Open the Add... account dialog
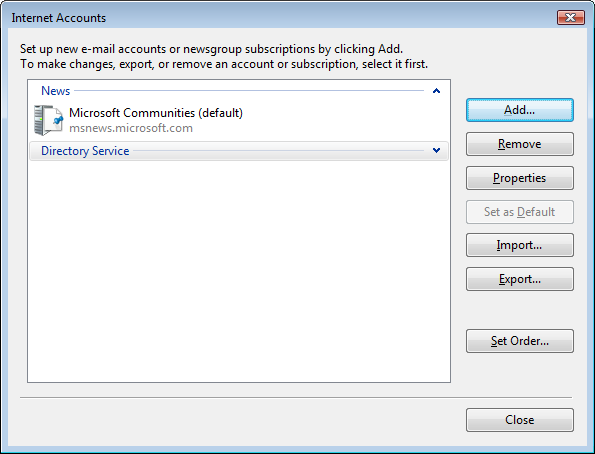595x454 pixels. click(519, 110)
